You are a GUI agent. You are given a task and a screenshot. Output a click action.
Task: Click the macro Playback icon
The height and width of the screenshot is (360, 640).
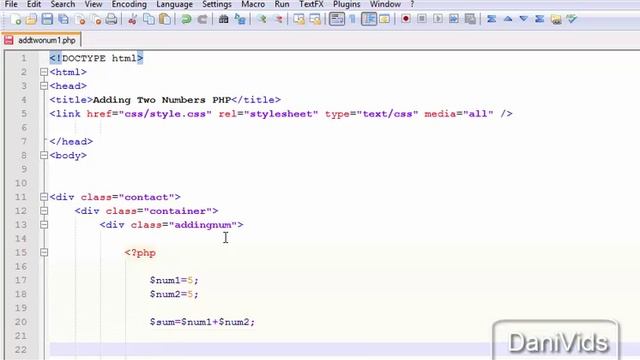(x=438, y=19)
